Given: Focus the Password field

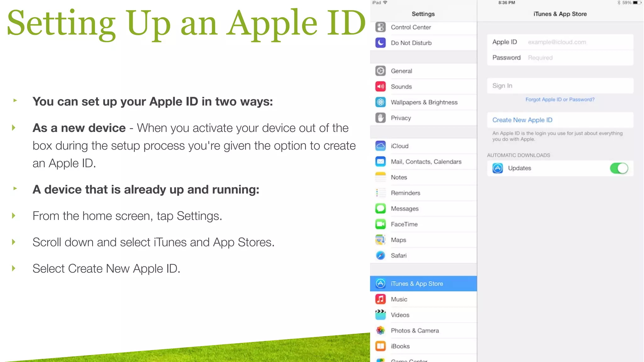Looking at the screenshot, I should click(x=560, y=58).
